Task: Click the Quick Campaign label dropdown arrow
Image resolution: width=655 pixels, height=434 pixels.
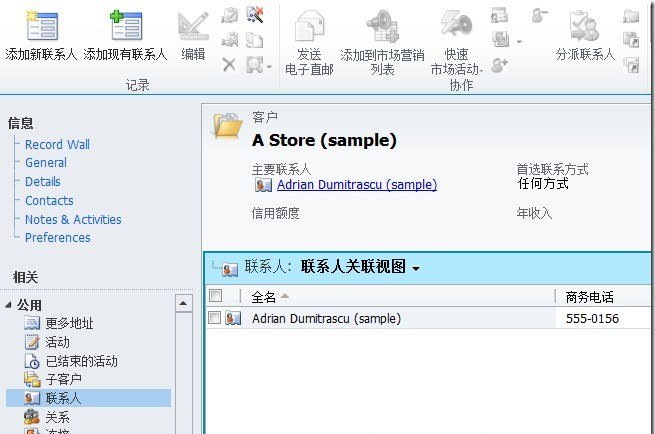Action: [481, 72]
